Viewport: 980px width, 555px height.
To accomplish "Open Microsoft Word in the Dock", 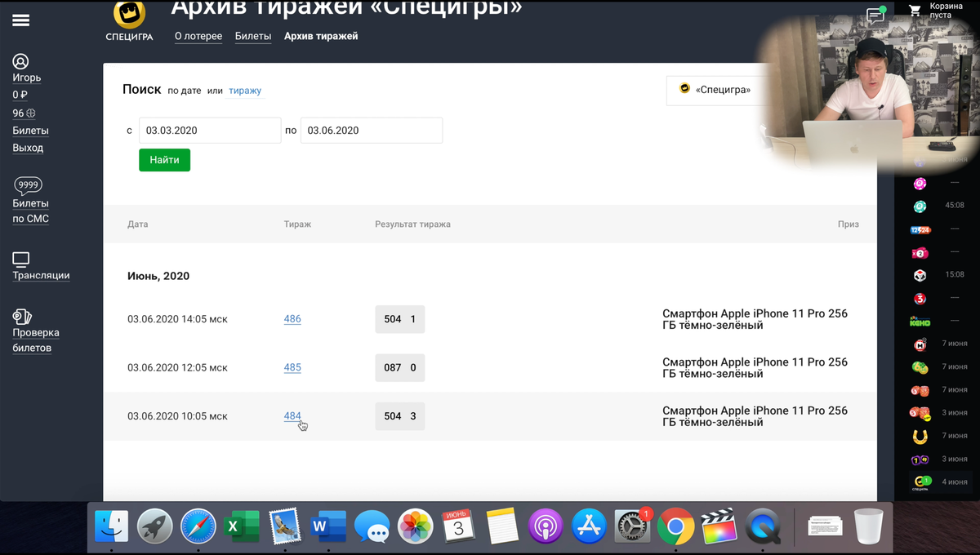I will click(x=328, y=526).
